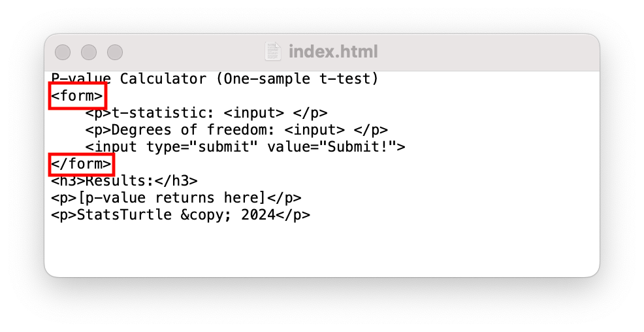Viewport: 644px width, 332px height.
Task: Click the red close window button
Action: [63, 52]
